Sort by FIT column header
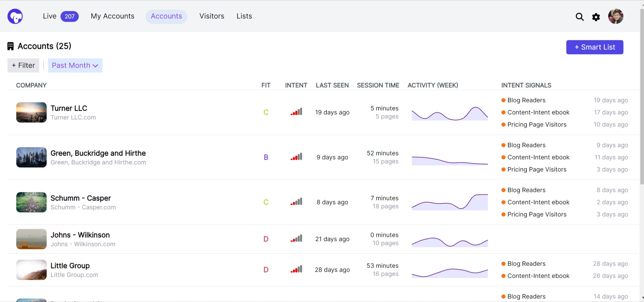Screen dimensions: 644x302 click(x=266, y=85)
